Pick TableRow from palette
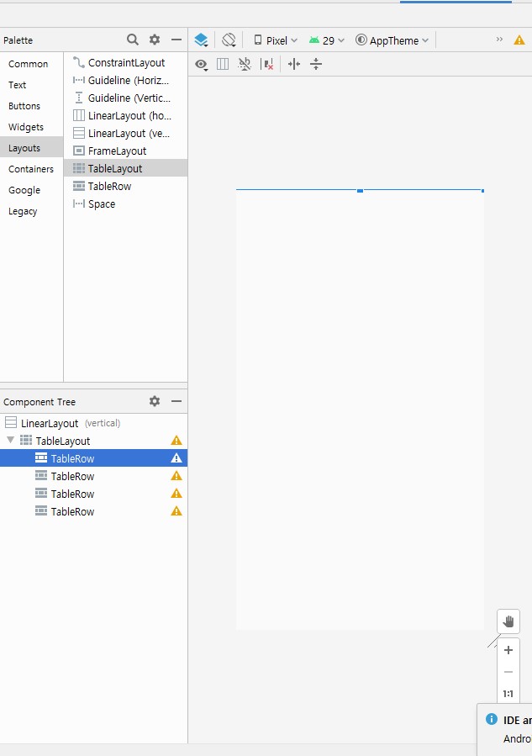Image resolution: width=532 pixels, height=756 pixels. (125, 187)
